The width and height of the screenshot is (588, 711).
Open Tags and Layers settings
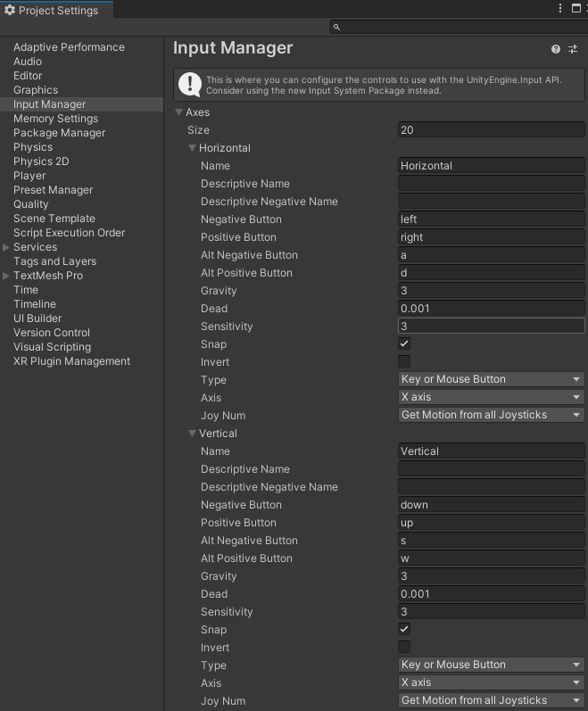click(54, 261)
